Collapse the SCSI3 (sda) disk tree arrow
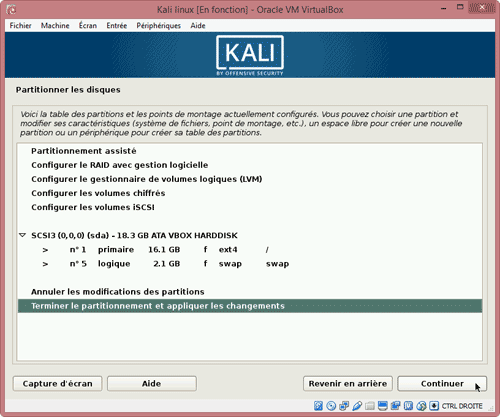500x417 pixels. coord(23,235)
